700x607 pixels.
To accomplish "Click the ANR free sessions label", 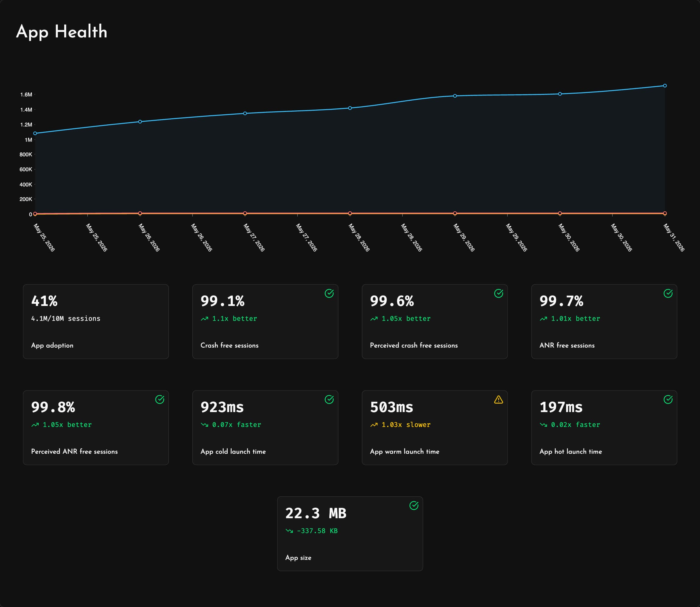I will pyautogui.click(x=567, y=345).
